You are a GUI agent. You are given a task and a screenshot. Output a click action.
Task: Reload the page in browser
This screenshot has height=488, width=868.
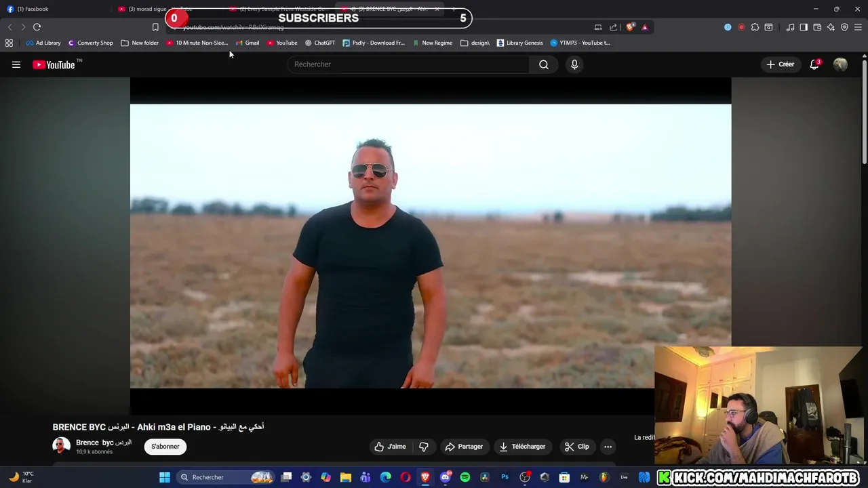[x=37, y=27]
